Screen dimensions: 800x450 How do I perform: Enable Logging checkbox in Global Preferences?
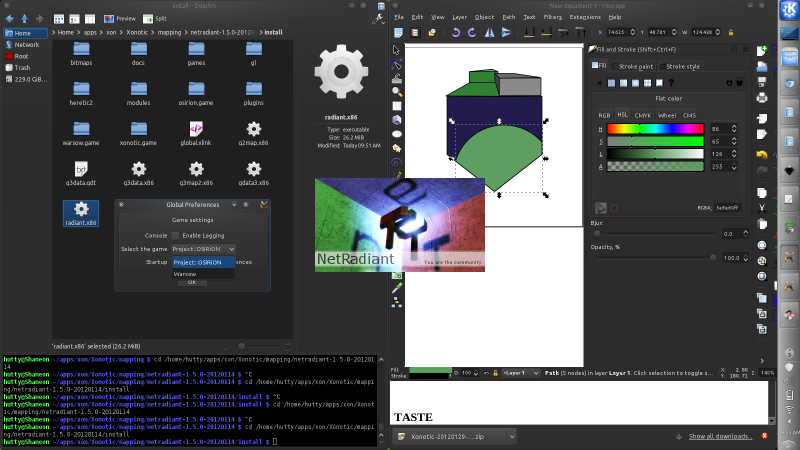(x=176, y=235)
